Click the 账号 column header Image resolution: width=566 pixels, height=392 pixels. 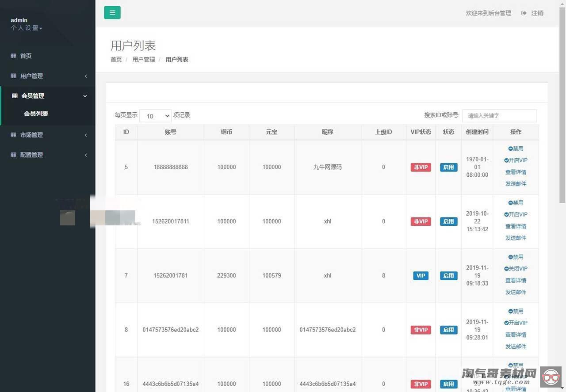[x=171, y=132]
